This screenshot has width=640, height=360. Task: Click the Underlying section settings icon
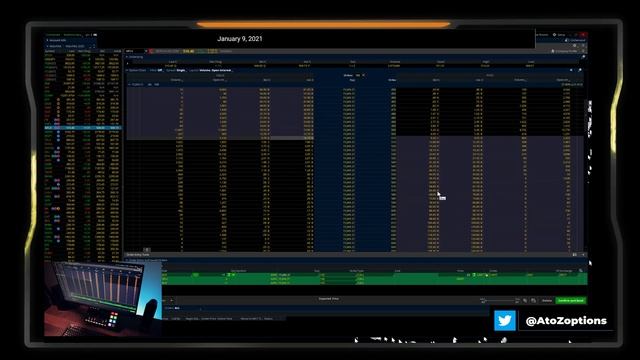click(583, 57)
